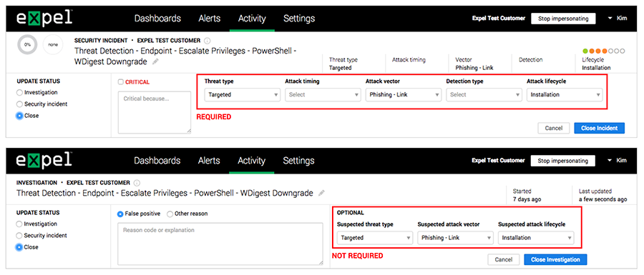Enable the CRITICAL checkbox
This screenshot has height=275, width=644.
coord(120,82)
